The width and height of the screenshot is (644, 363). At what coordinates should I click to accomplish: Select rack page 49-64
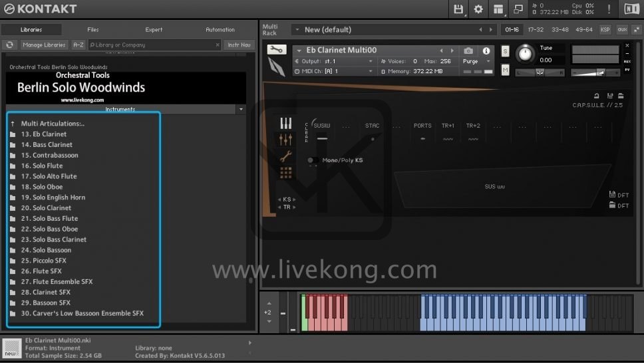click(x=584, y=29)
